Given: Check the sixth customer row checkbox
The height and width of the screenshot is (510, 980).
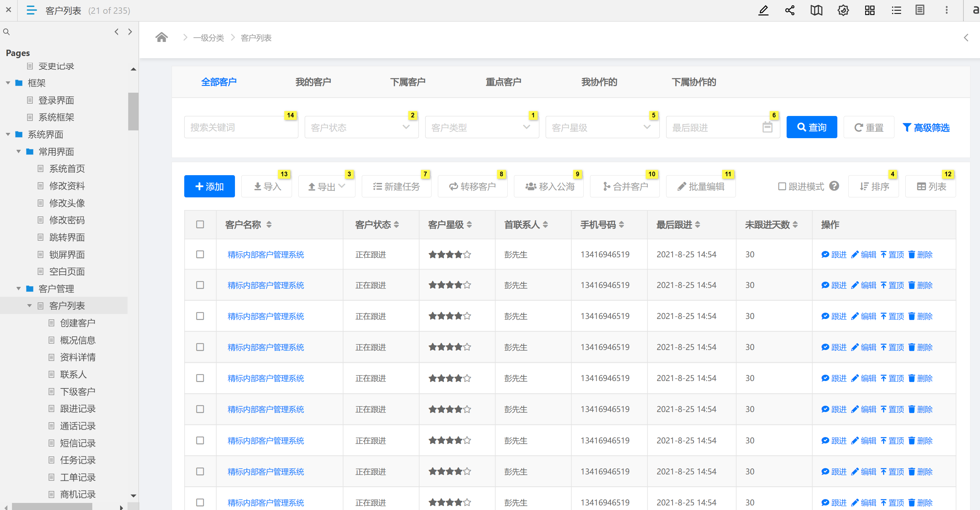Looking at the screenshot, I should [x=200, y=409].
